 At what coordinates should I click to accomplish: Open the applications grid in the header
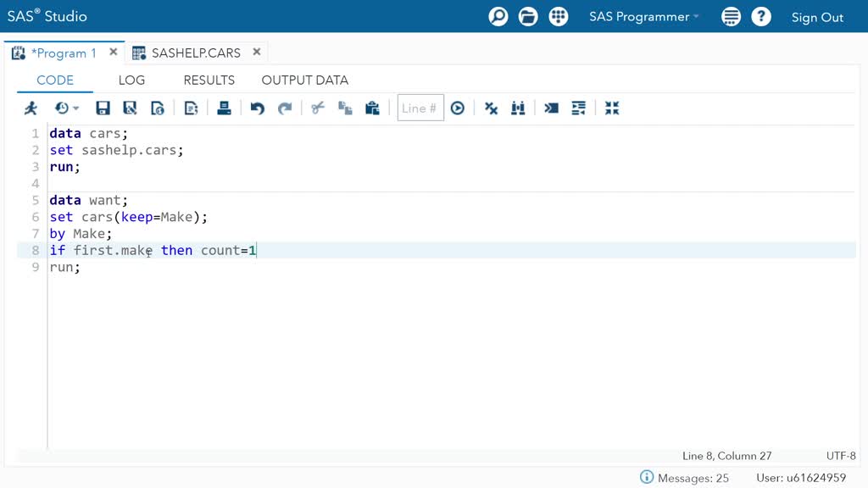(558, 16)
